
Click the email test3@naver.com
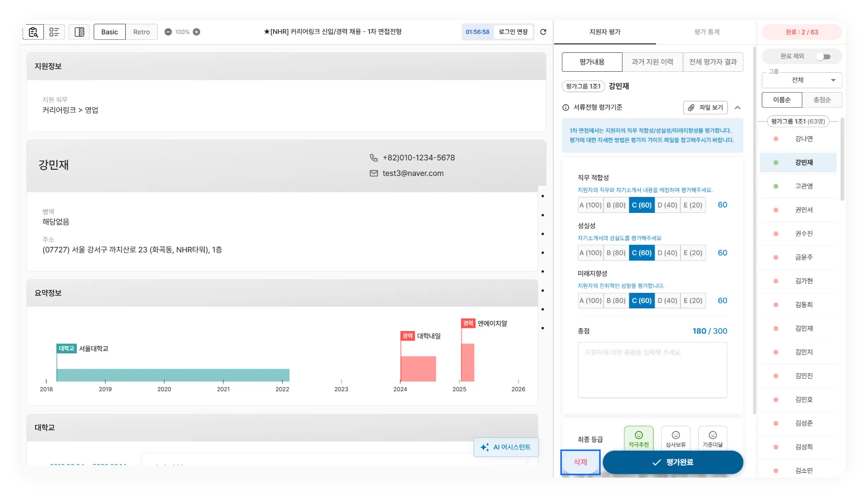point(413,174)
